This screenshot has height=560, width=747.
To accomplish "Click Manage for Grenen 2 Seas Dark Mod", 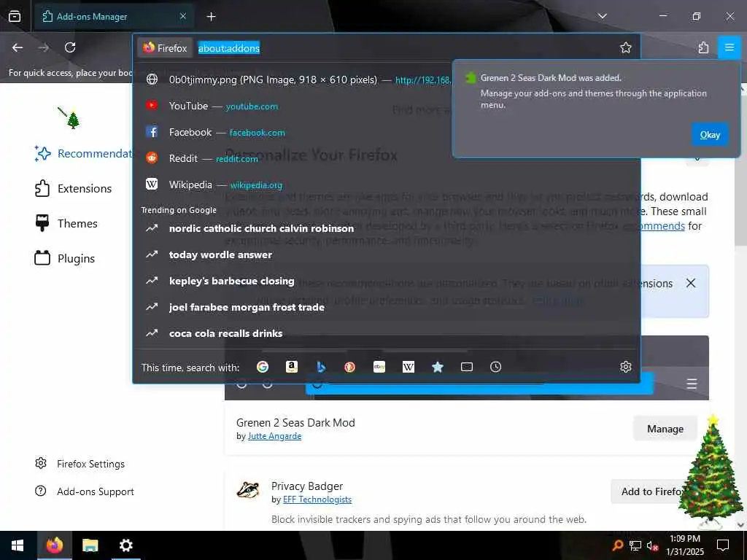I will [665, 429].
